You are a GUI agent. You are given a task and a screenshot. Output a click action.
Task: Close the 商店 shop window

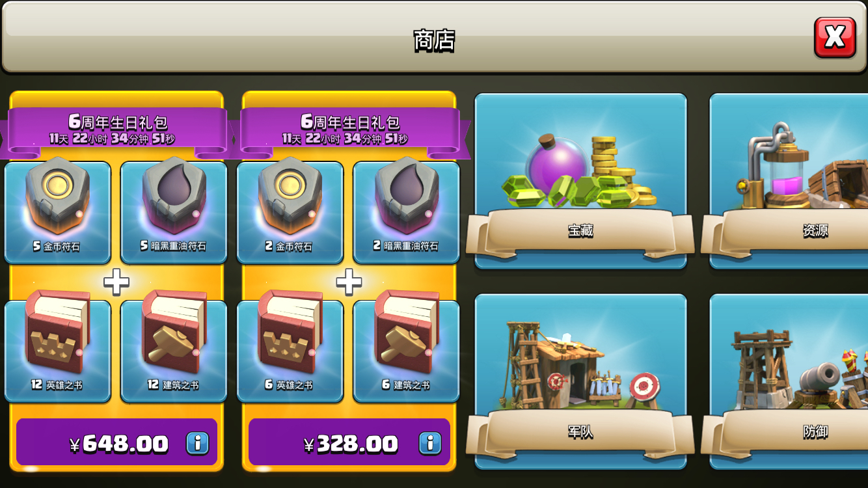(x=835, y=37)
